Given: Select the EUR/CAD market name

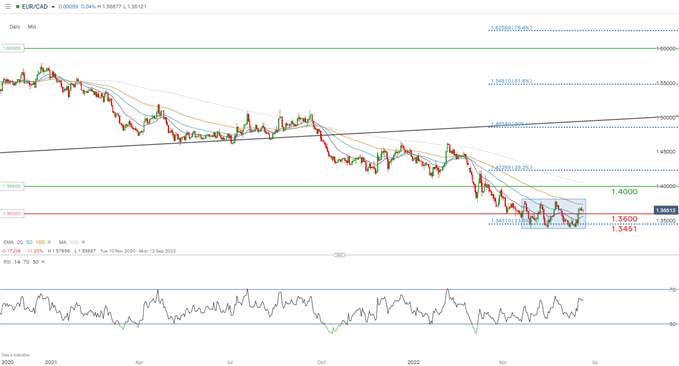Looking at the screenshot, I should [35, 7].
